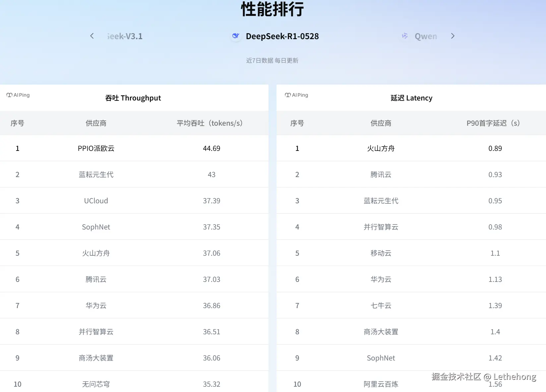
Task: Click throughput value 37.03
Action: pyautogui.click(x=212, y=279)
